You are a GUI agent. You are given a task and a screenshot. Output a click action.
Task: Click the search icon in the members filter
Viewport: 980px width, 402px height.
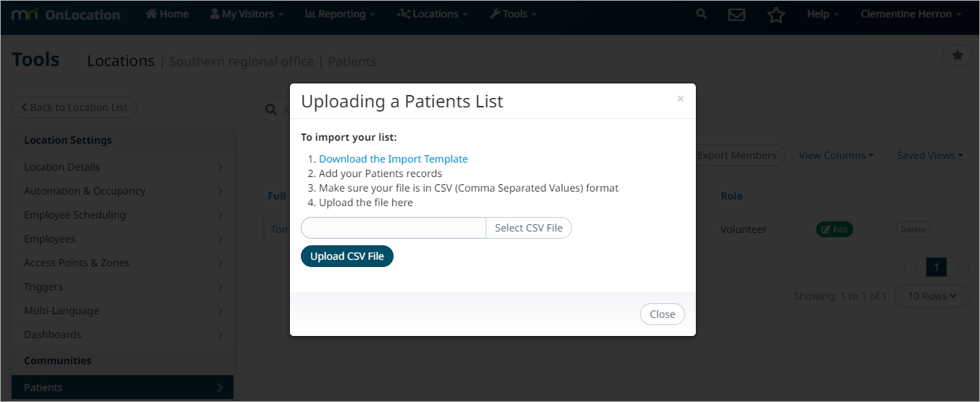tap(271, 110)
